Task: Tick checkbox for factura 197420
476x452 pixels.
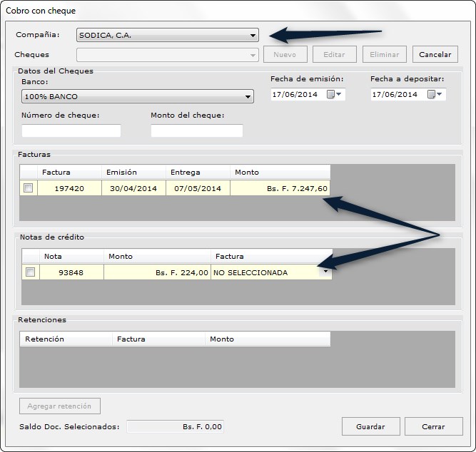Action: pyautogui.click(x=29, y=188)
